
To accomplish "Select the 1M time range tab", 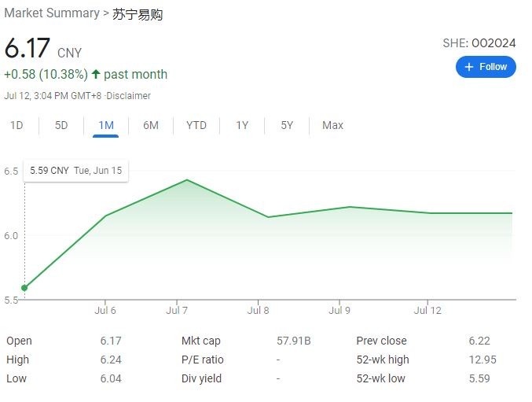I will pyautogui.click(x=106, y=125).
